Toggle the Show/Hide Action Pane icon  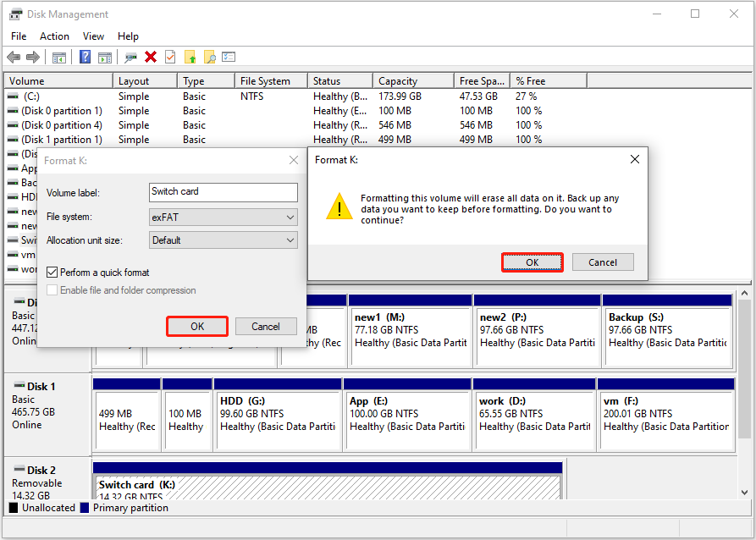point(105,57)
